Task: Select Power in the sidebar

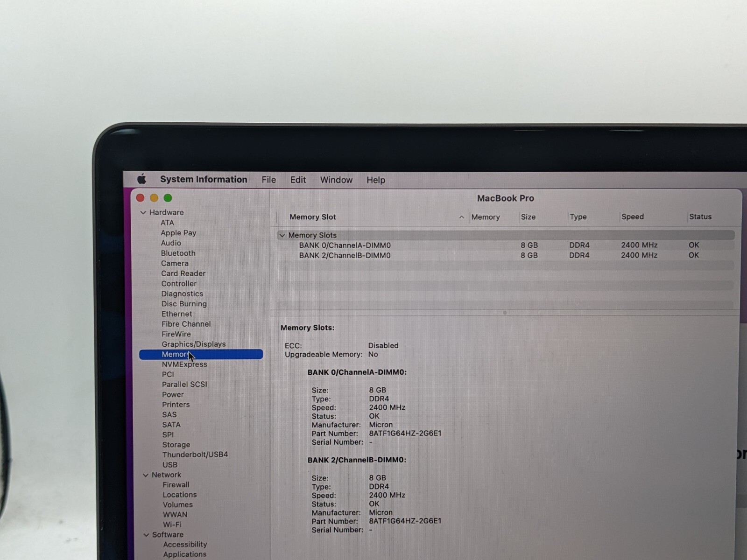Action: click(x=173, y=395)
